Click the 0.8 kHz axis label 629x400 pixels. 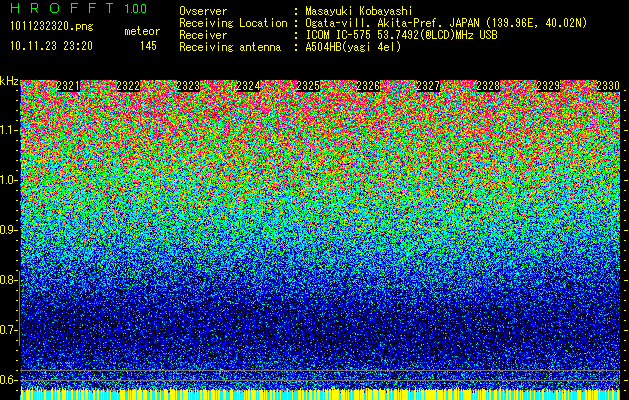(x=8, y=280)
